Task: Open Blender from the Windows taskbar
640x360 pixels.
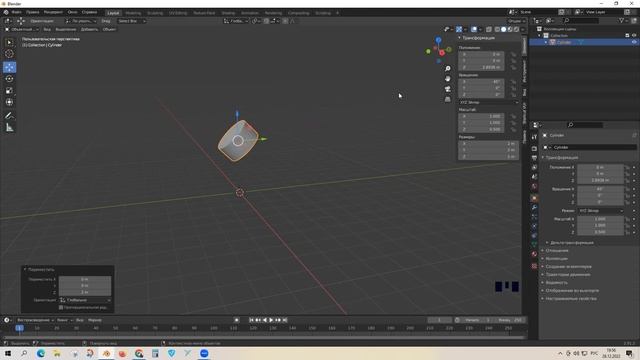Action: point(106,353)
